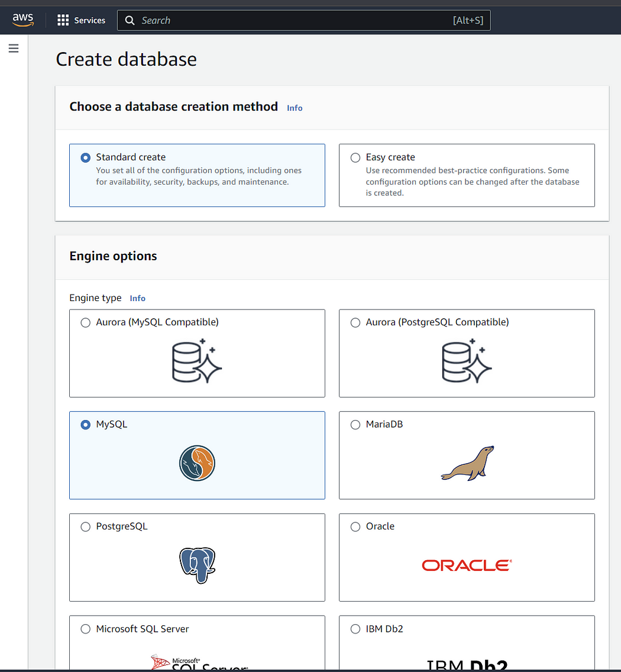Screen dimensions: 621x672
Task: Click the Create database page heading
Action: click(x=127, y=59)
